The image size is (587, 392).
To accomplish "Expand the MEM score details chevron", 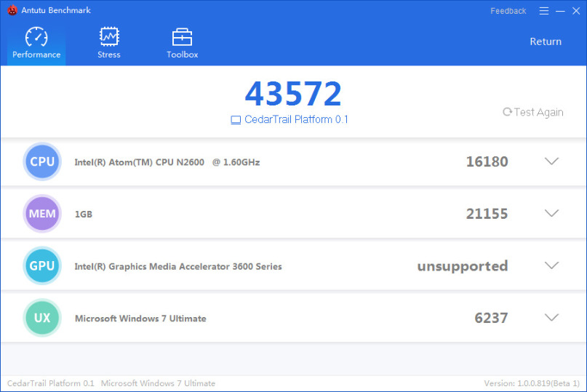I will point(551,214).
